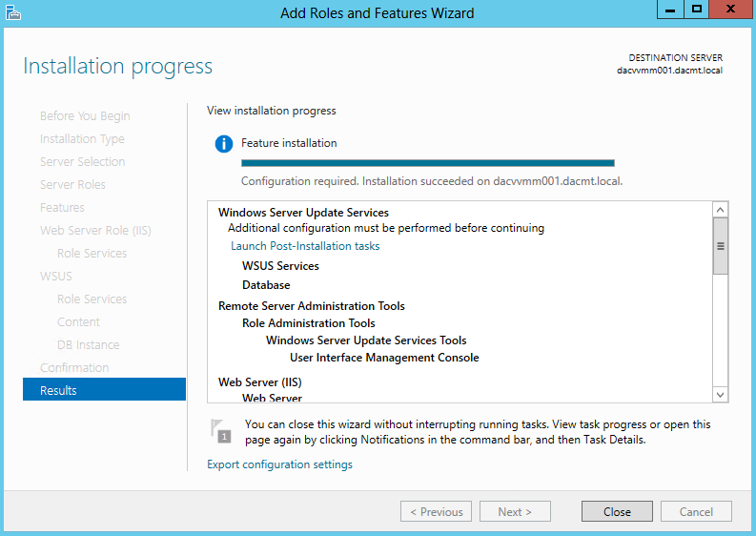Click the Close button

click(617, 511)
